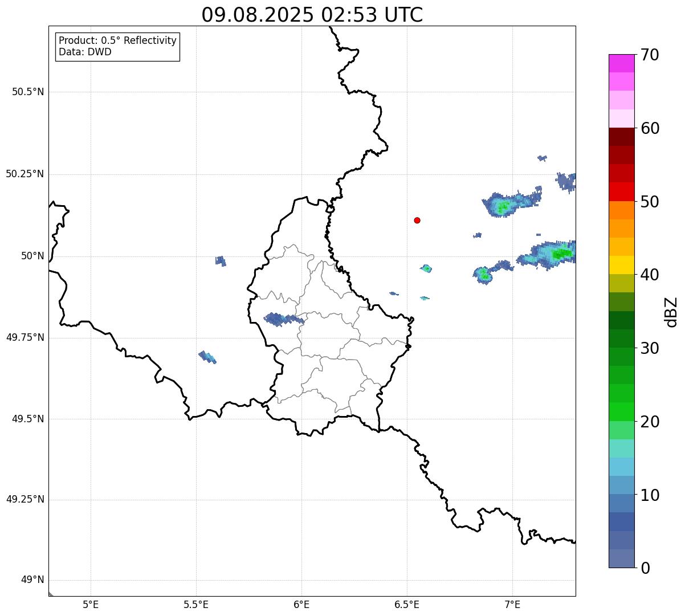Click the small radar echo near 5.6°E 50°N

click(221, 261)
